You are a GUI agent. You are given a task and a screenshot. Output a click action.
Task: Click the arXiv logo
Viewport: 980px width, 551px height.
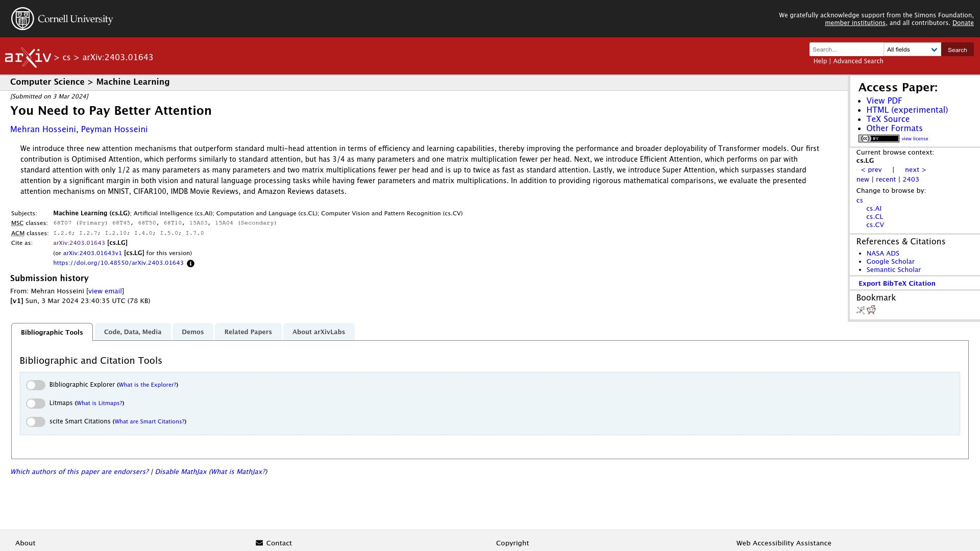click(x=28, y=58)
